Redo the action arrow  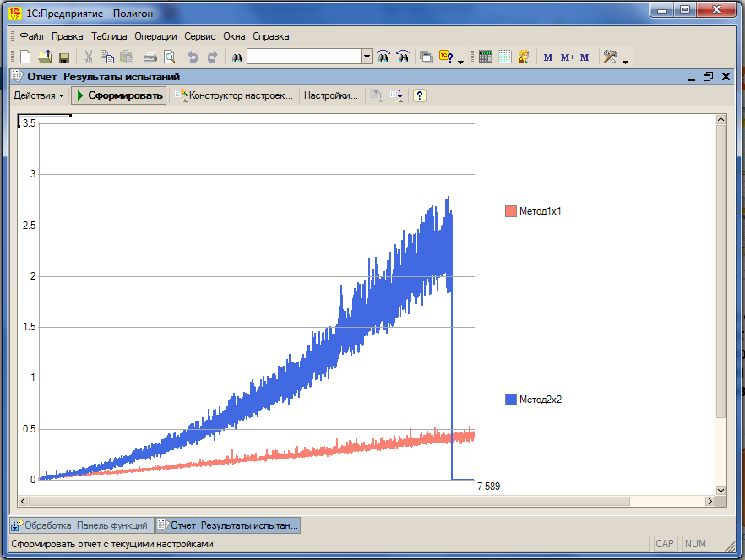[212, 57]
